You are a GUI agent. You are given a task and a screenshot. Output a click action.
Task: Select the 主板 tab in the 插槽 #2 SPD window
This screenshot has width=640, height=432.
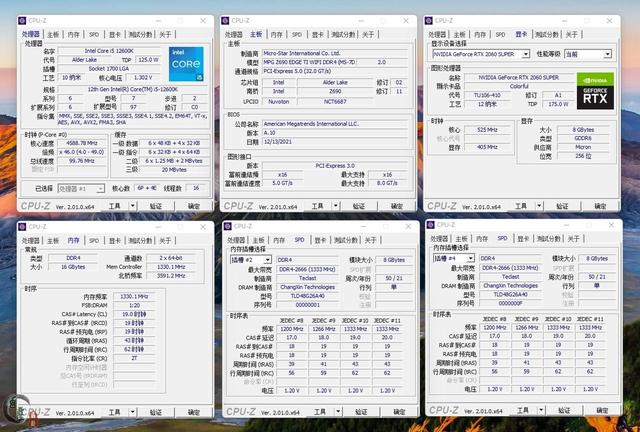click(258, 240)
